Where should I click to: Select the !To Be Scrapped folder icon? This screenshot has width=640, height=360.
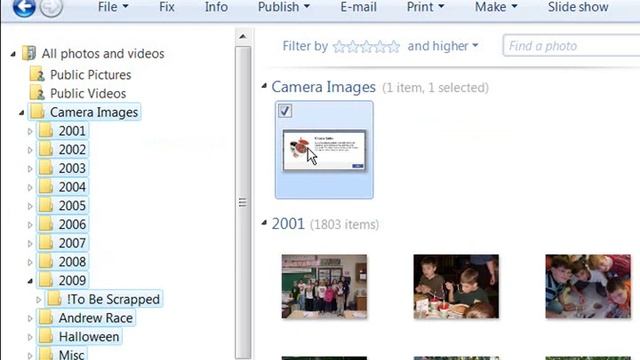[54, 299]
